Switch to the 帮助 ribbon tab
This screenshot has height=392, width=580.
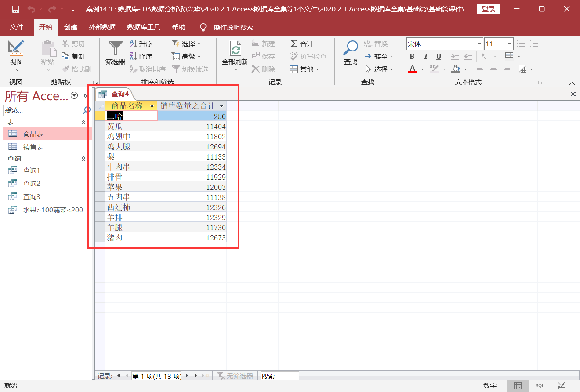[179, 27]
